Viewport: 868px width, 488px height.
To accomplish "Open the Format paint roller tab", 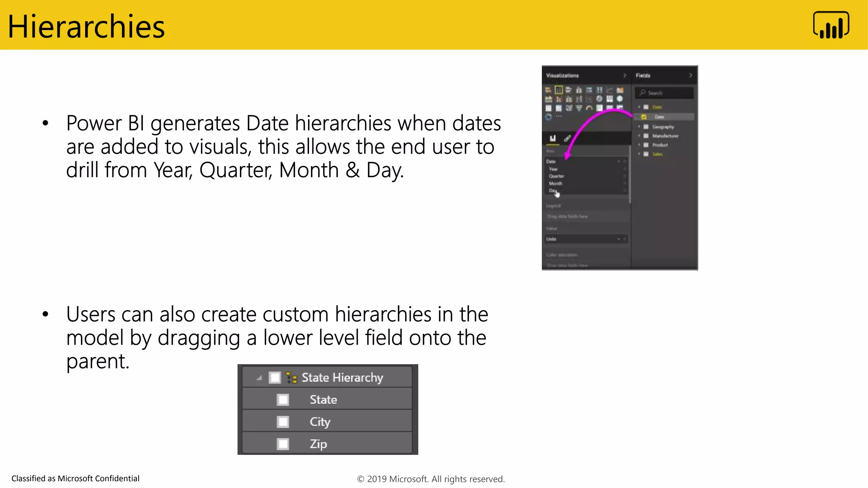I will pyautogui.click(x=567, y=138).
